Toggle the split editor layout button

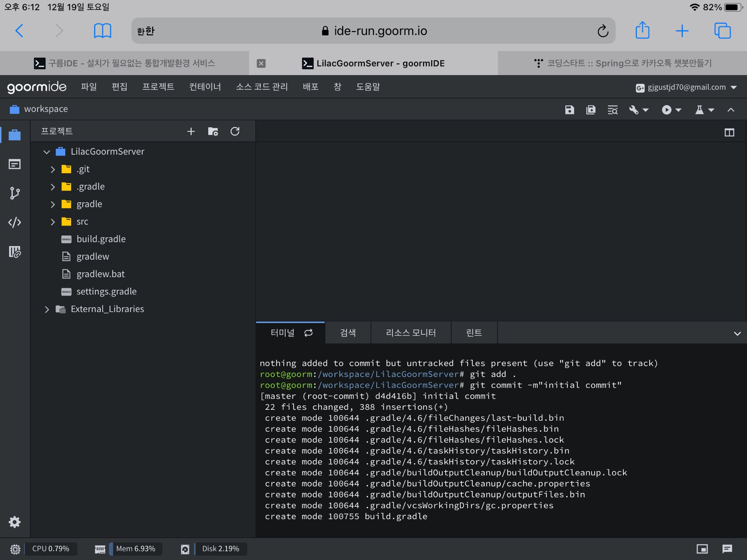729,133
